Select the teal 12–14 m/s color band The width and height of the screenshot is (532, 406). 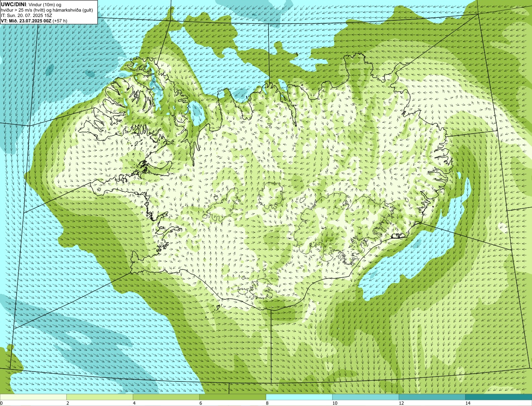click(x=432, y=397)
